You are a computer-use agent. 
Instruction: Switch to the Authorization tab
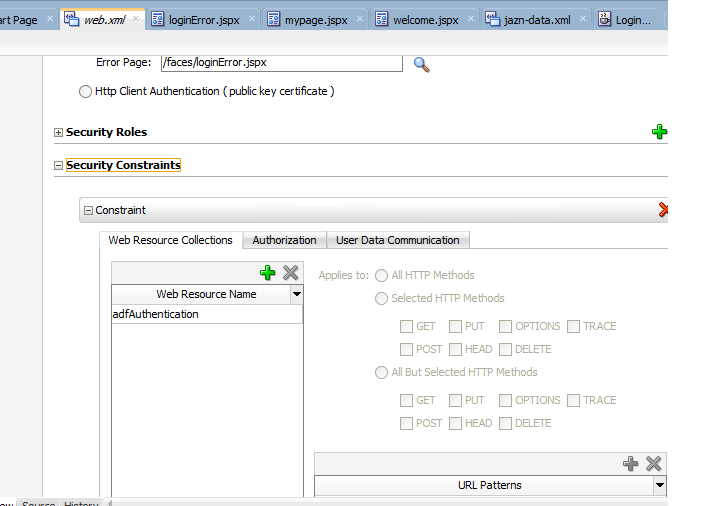coord(284,240)
